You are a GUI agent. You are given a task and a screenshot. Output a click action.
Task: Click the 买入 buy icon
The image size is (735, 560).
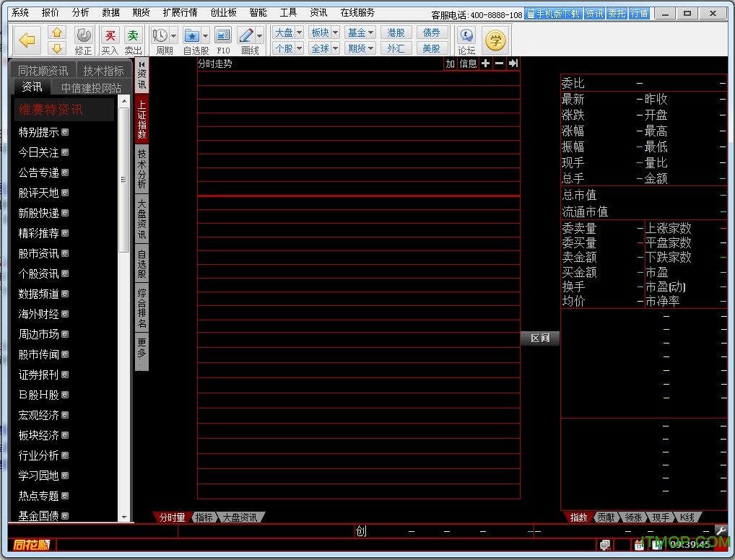click(x=110, y=36)
